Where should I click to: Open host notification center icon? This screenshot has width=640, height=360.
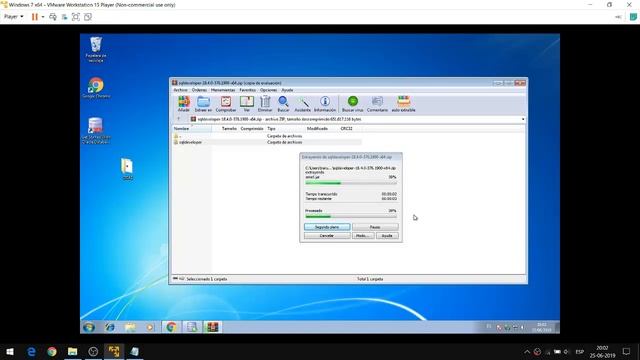coord(627,351)
